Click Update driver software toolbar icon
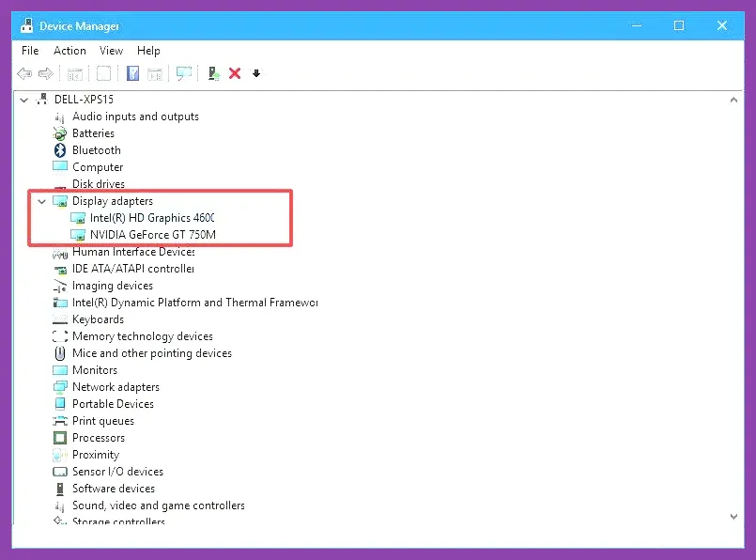 click(x=213, y=74)
